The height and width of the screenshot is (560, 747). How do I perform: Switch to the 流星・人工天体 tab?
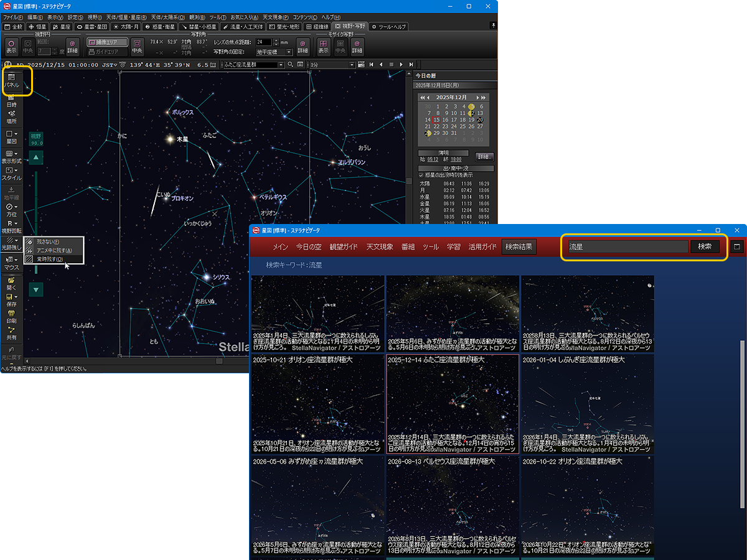[x=244, y=27]
